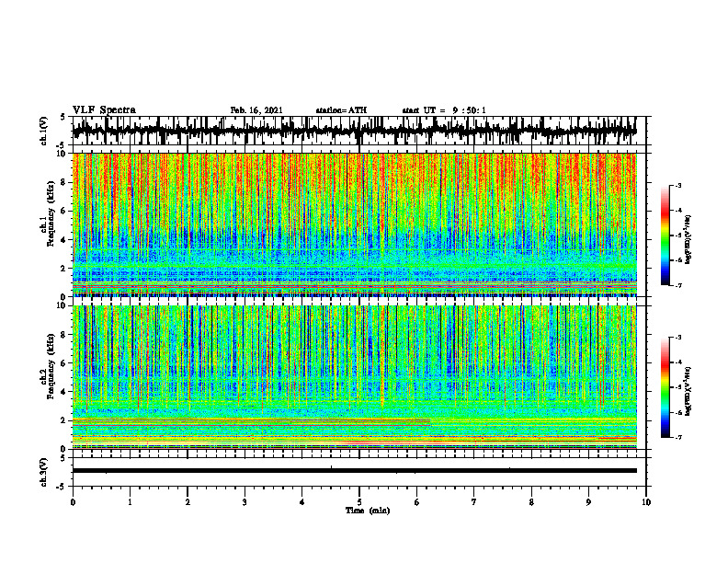The width and height of the screenshot is (728, 563).
Task: Click the "VLF Spectra" plot title
Action: coord(104,110)
